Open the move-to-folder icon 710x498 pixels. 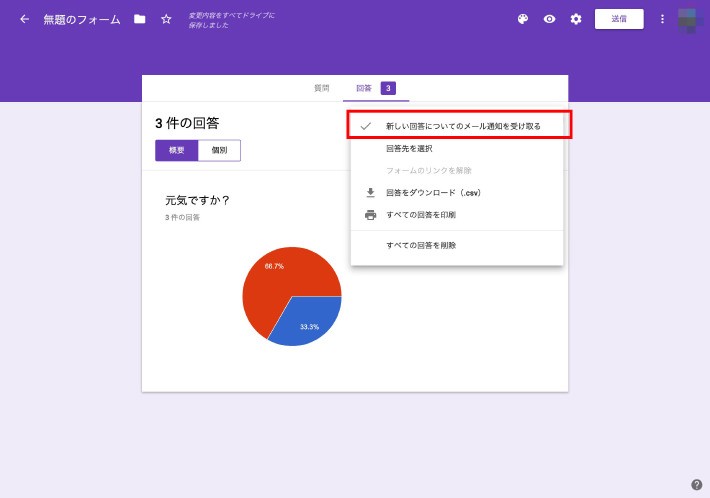pyautogui.click(x=139, y=19)
